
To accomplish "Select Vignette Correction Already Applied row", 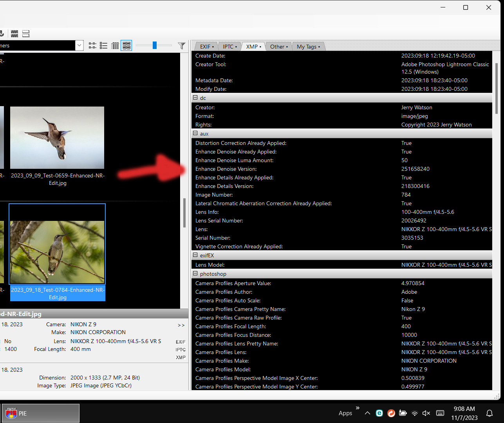I will 342,246.
